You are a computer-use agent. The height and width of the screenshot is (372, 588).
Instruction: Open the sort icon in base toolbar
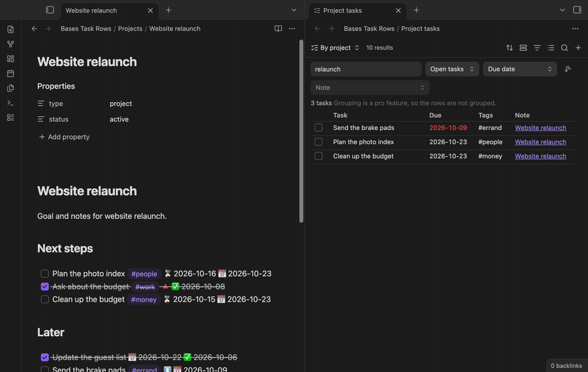pos(509,48)
